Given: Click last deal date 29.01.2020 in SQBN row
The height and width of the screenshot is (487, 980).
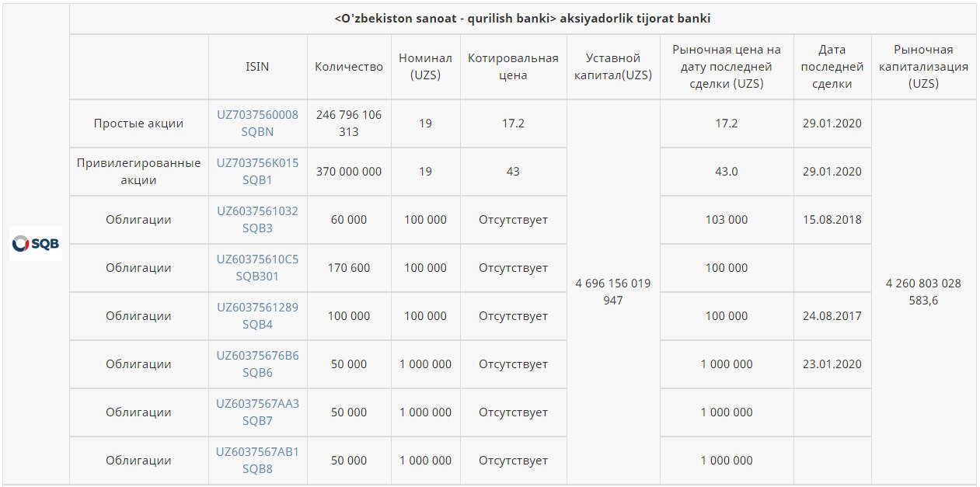Looking at the screenshot, I should point(832,123).
